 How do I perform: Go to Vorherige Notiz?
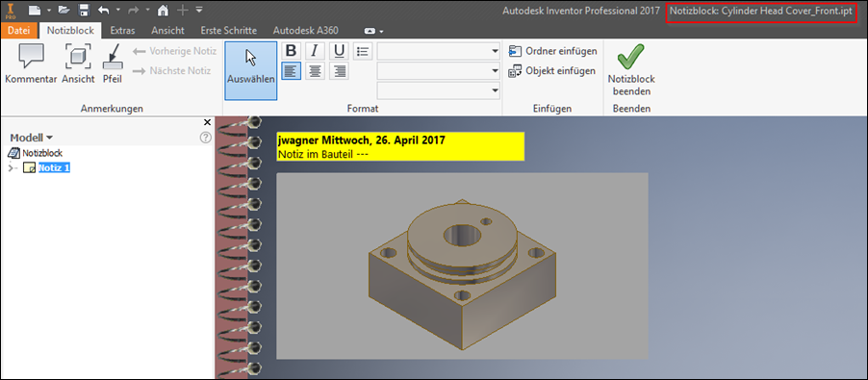(174, 51)
